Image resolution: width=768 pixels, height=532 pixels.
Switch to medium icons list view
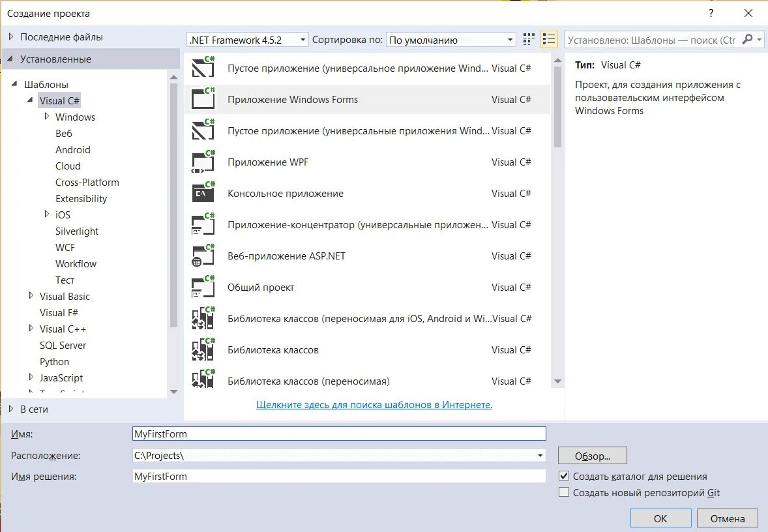pos(549,40)
